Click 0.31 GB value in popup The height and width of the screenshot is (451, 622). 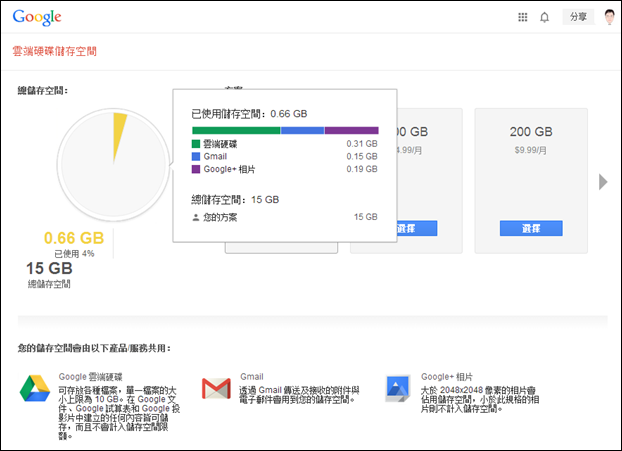click(x=362, y=144)
